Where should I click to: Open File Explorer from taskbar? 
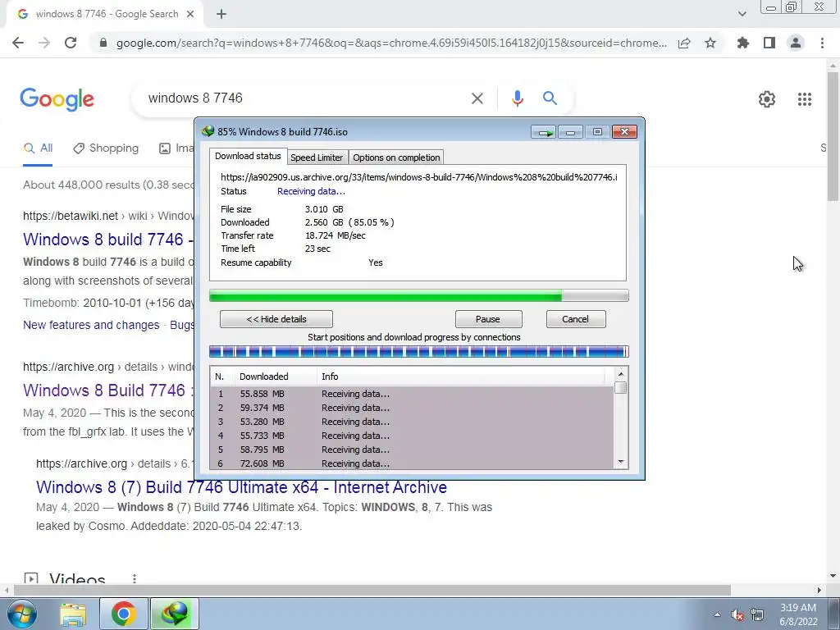click(73, 614)
